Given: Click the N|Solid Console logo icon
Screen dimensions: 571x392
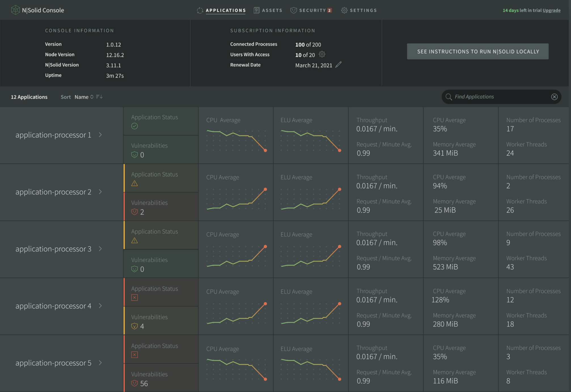Looking at the screenshot, I should click(15, 10).
